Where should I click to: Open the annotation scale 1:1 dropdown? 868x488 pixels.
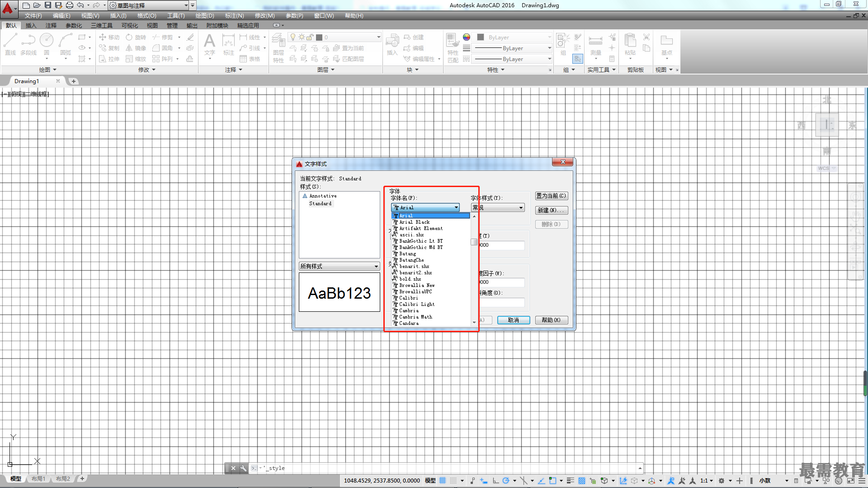[x=706, y=481]
